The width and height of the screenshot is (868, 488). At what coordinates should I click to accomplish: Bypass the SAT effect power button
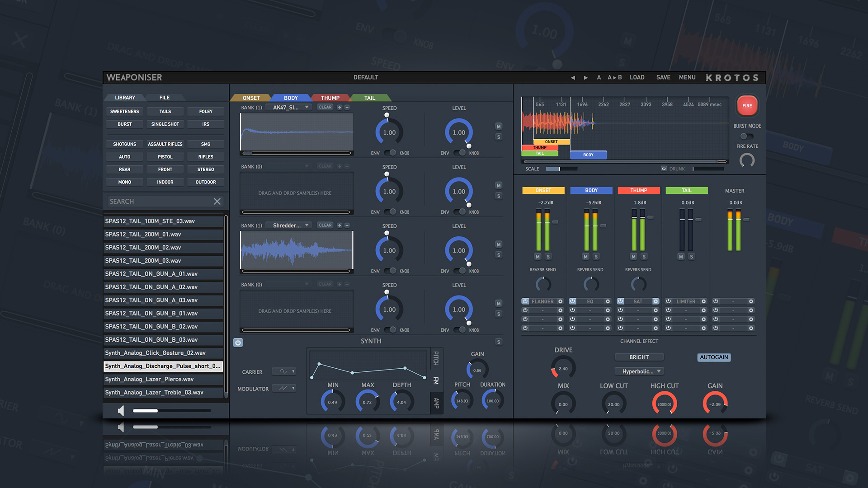click(620, 301)
